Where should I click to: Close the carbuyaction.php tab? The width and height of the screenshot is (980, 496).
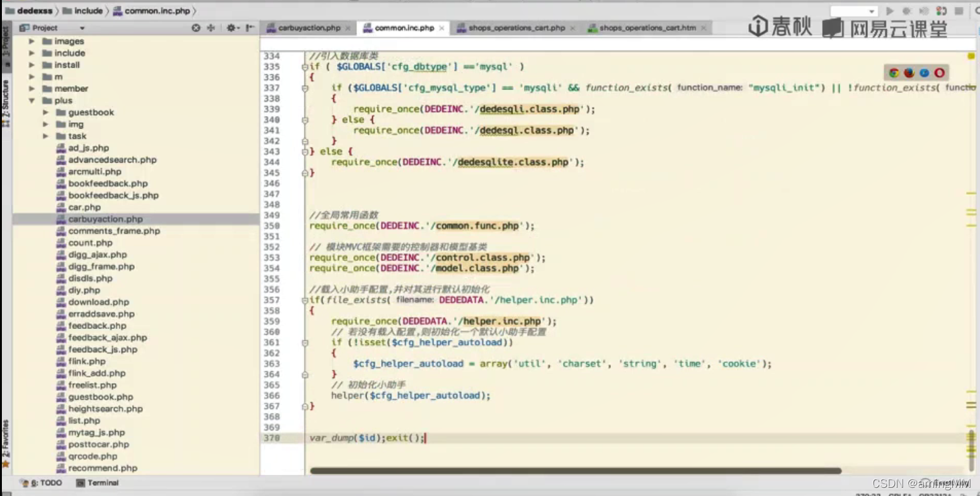[348, 28]
